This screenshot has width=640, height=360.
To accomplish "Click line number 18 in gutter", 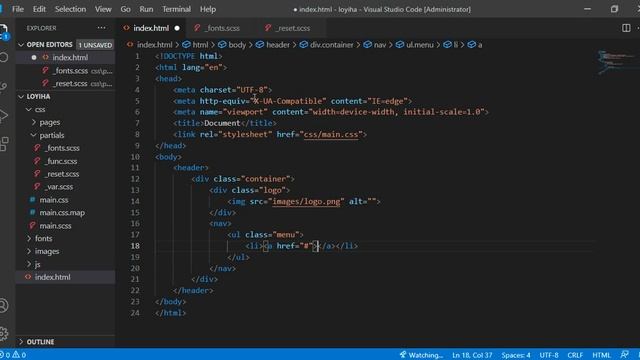I will pos(135,246).
